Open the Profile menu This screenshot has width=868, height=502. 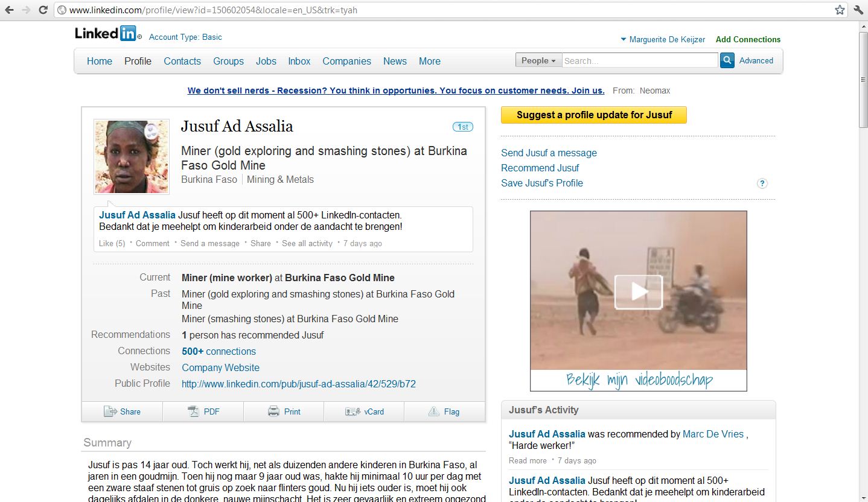click(x=138, y=61)
